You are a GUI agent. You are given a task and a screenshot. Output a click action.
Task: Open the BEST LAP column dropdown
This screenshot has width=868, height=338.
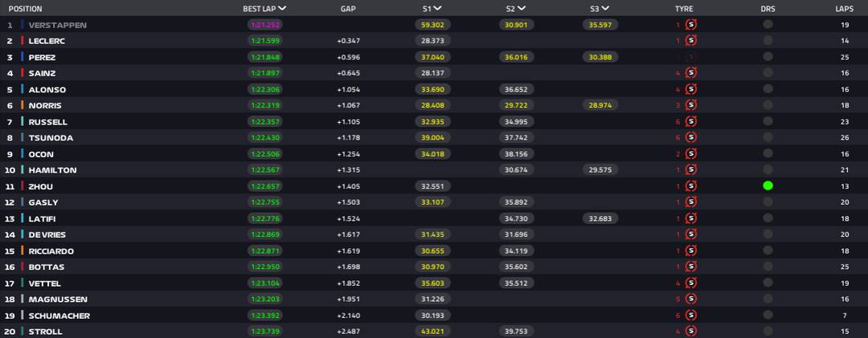(282, 8)
